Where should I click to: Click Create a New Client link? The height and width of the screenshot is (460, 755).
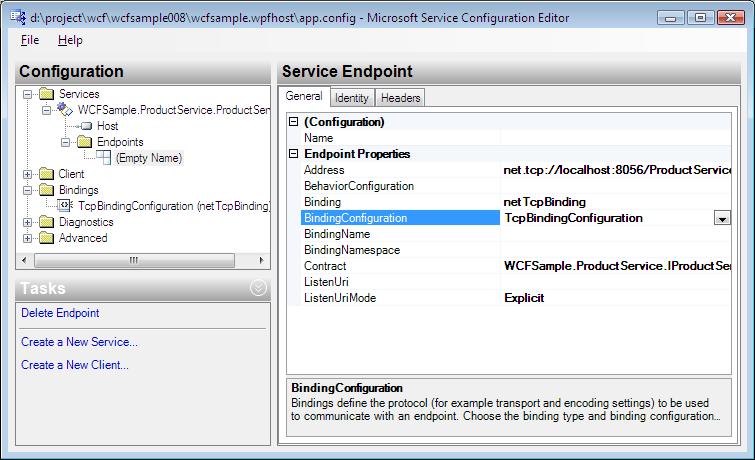coord(75,365)
